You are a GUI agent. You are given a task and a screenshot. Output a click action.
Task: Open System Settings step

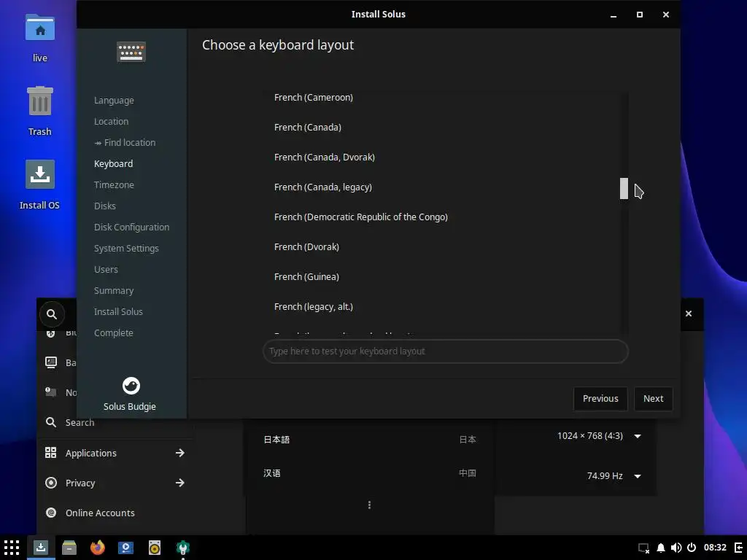coord(126,248)
